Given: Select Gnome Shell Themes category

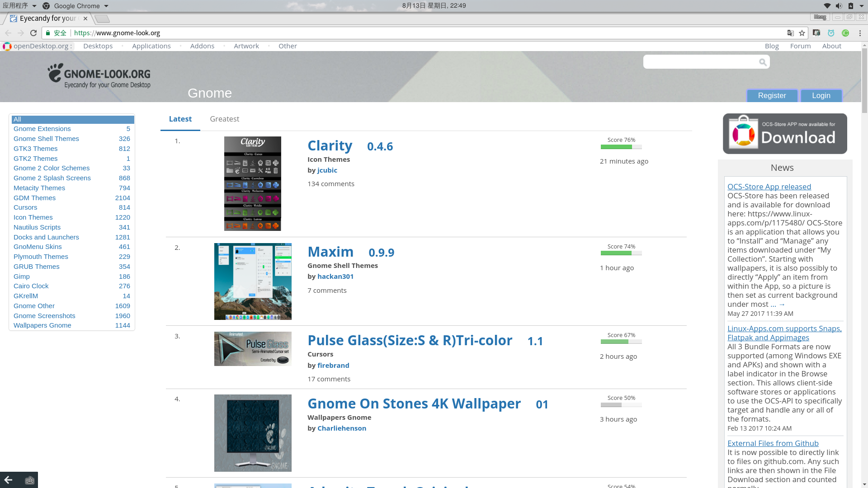Looking at the screenshot, I should (x=46, y=139).
